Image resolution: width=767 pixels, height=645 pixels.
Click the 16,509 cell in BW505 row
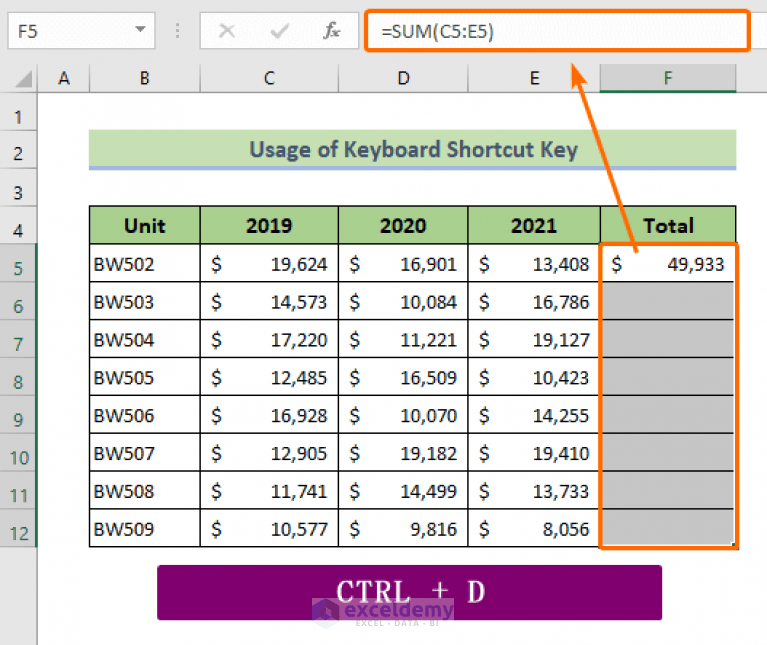pyautogui.click(x=403, y=377)
